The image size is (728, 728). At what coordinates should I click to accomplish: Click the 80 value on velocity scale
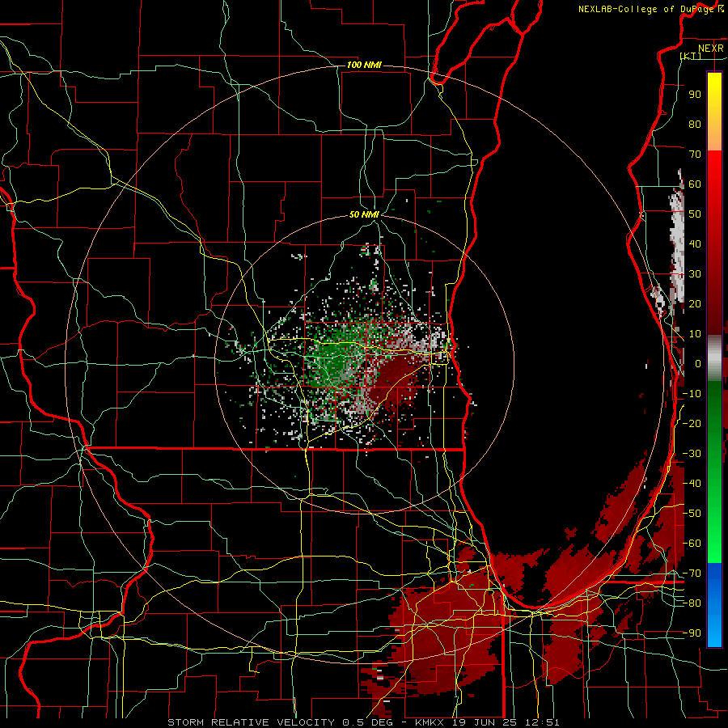(x=695, y=125)
